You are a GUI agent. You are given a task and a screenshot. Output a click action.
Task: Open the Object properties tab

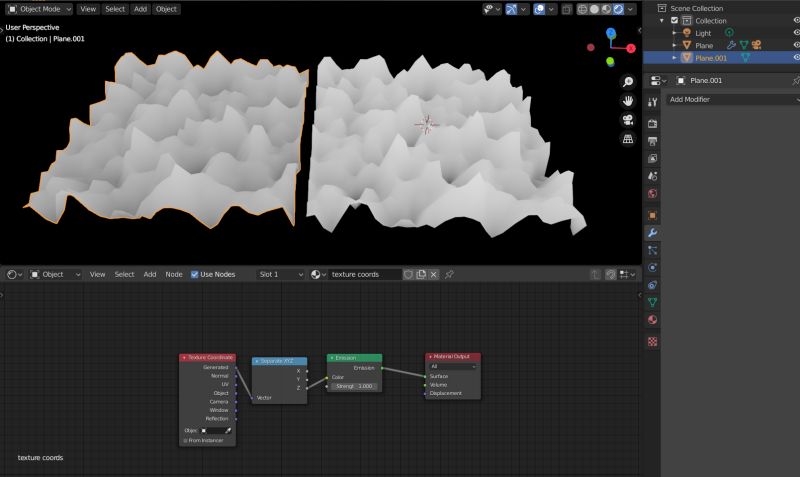click(653, 215)
